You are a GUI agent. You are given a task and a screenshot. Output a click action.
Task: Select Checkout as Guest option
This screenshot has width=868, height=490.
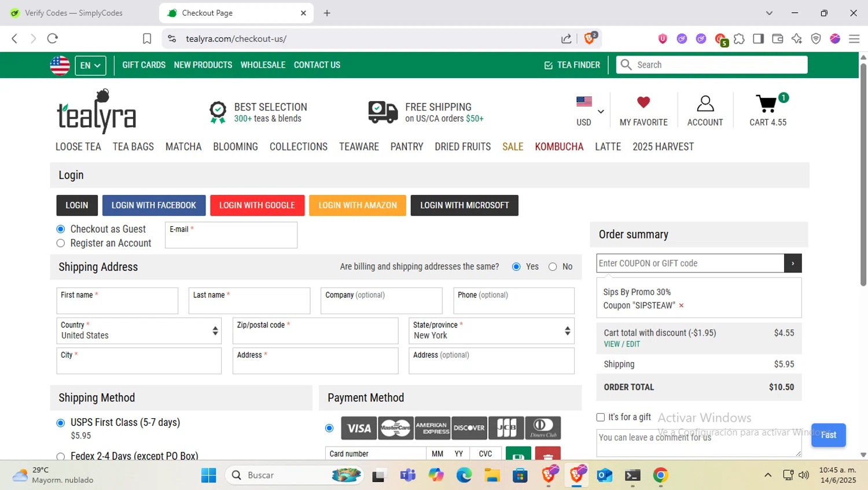pos(61,229)
